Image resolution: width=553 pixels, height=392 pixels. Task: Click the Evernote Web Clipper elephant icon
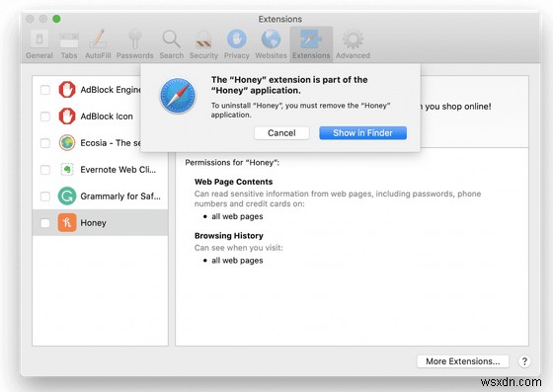[67, 170]
